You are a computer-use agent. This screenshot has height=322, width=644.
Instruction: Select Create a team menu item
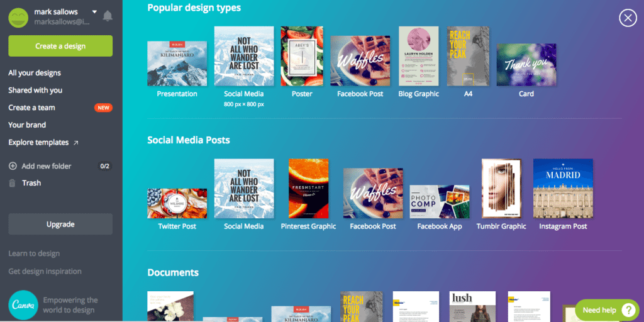(x=31, y=108)
